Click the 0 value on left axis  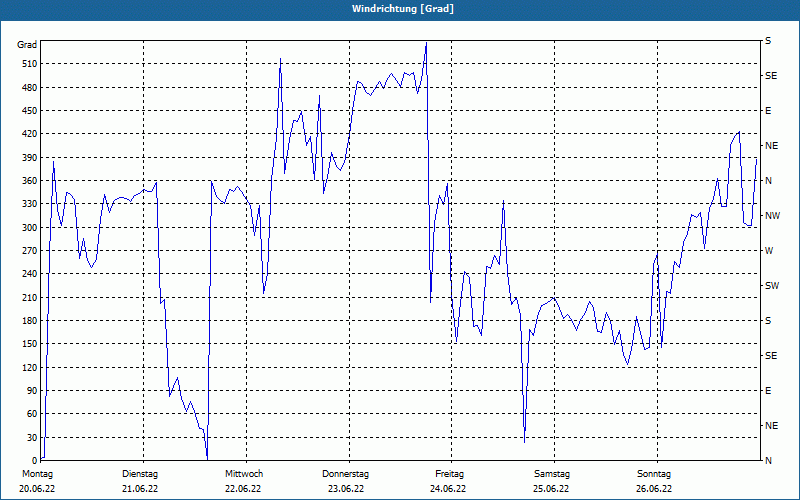click(35, 461)
